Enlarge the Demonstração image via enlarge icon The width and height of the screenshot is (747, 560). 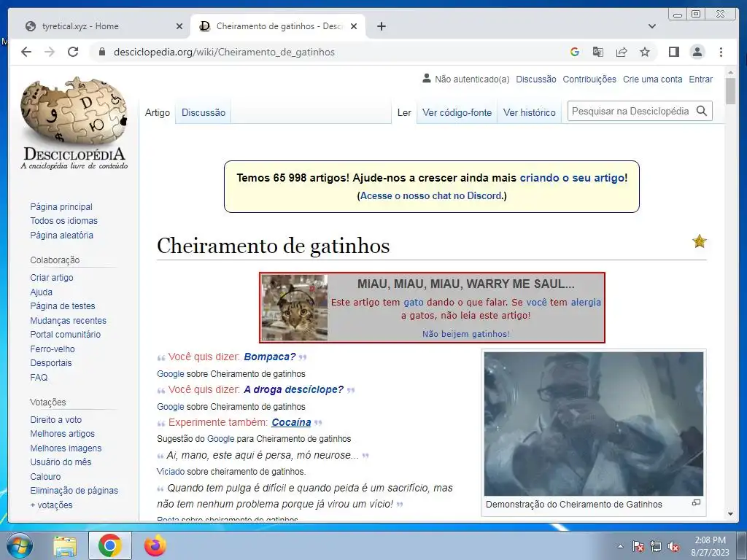click(x=696, y=503)
